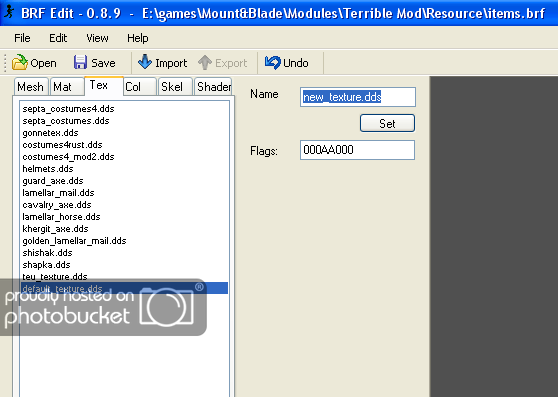Viewport: 558px width, 397px height.
Task: Select cavalry_axe.dds texture entry
Action: 124,205
